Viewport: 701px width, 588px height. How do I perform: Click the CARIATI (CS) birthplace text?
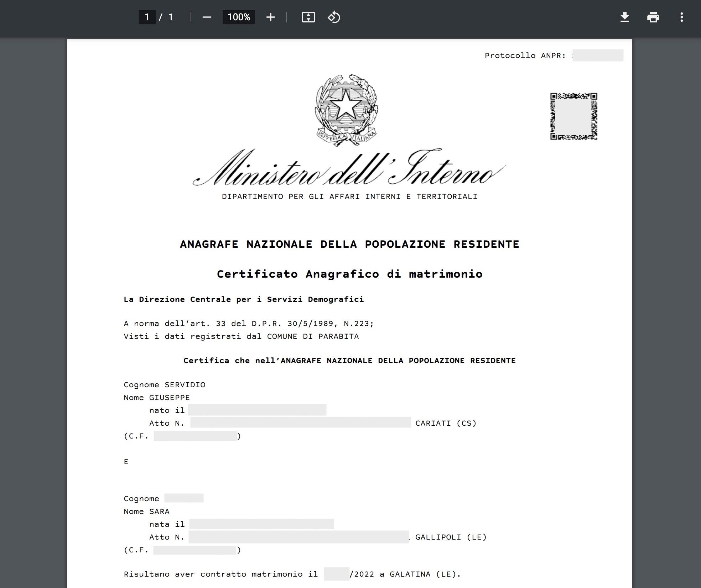446,423
